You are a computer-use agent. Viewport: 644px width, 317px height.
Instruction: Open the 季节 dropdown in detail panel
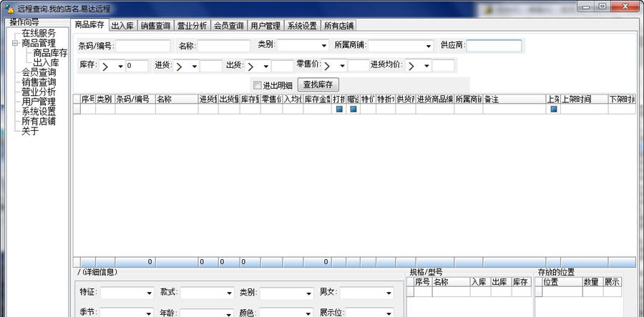[x=149, y=313]
